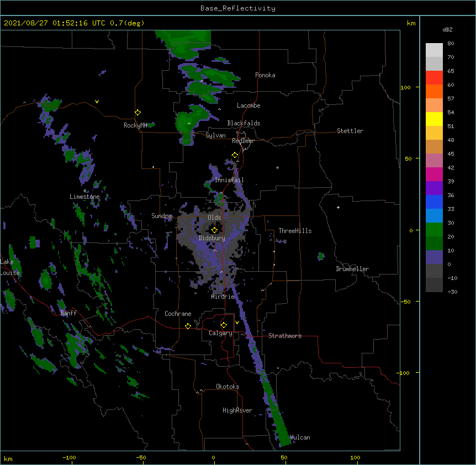476x465 pixels.
Task: Click the asterisk marker above Limestone label
Action: point(84,191)
